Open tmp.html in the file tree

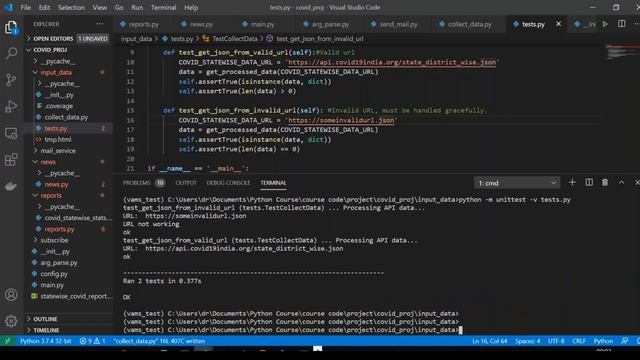[58, 140]
